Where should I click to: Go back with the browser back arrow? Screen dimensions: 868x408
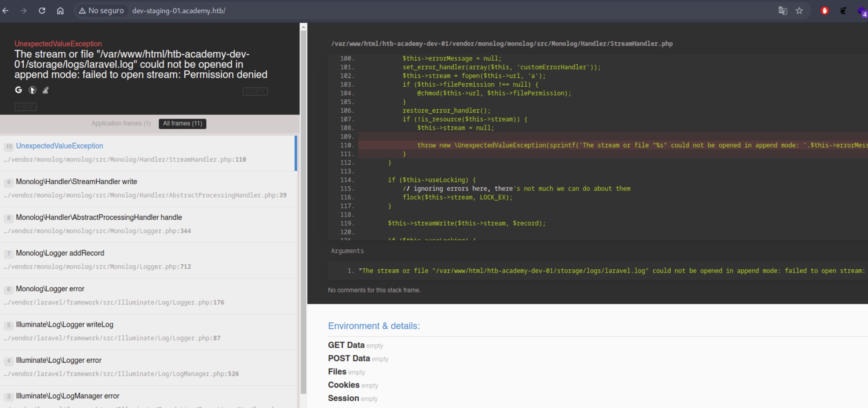5,11
